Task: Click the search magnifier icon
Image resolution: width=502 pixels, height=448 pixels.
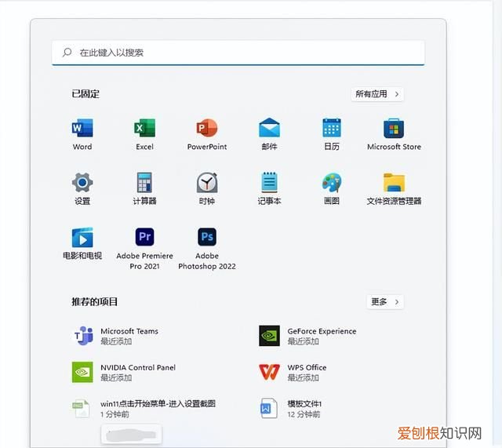Action: click(x=67, y=53)
